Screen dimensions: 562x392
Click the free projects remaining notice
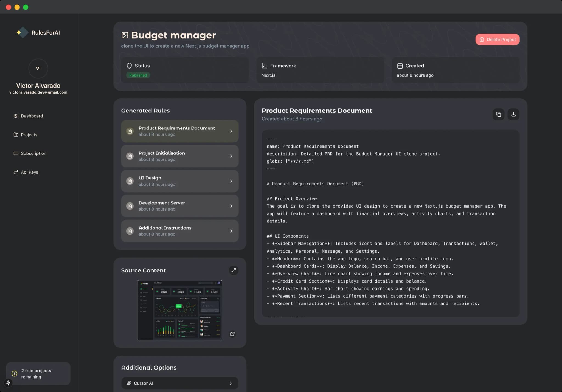(x=38, y=373)
